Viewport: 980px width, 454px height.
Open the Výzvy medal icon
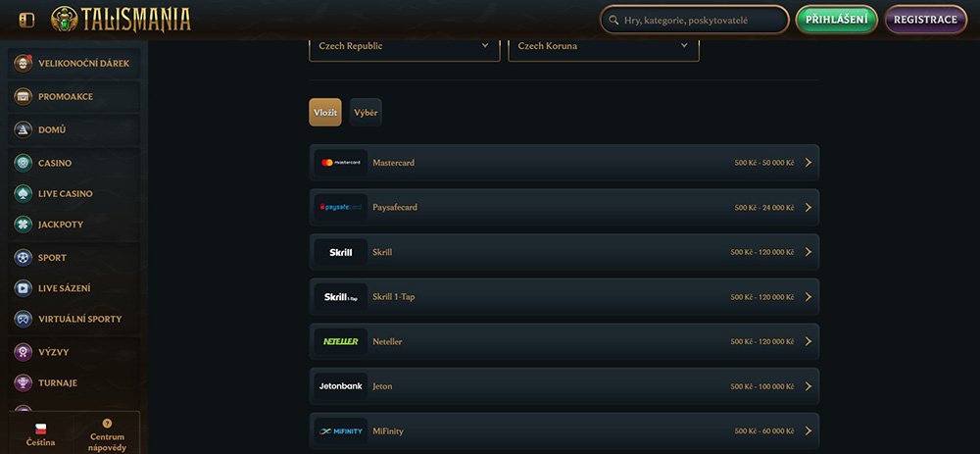pos(24,352)
